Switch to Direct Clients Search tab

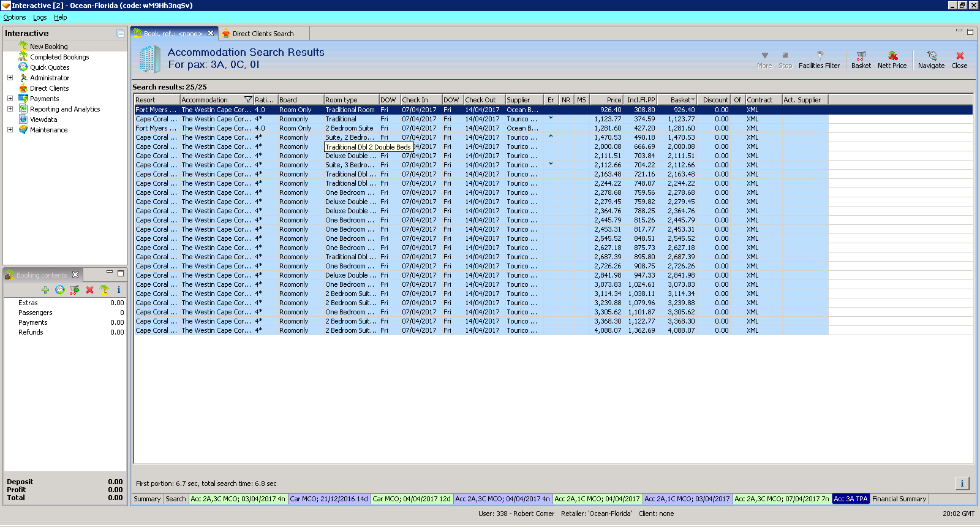[263, 34]
